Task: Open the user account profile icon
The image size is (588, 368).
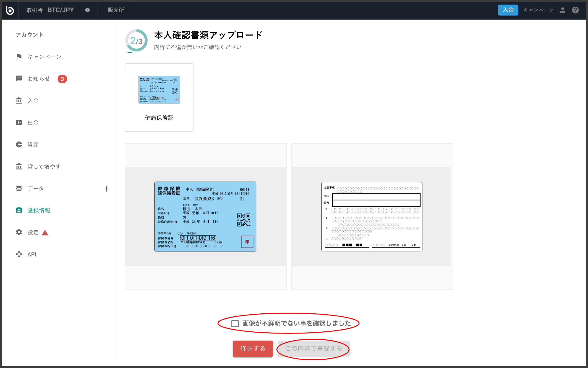Action: pos(562,10)
